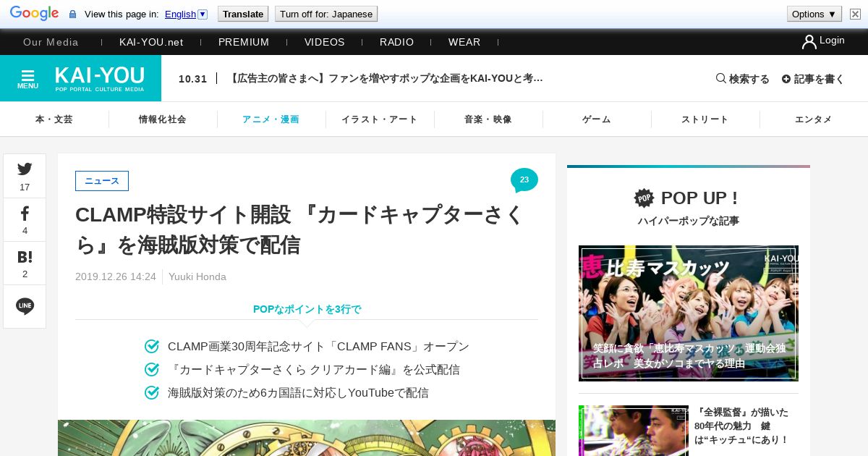
Task: Click checkmark beside YouTubeで配信 point
Action: pos(152,393)
